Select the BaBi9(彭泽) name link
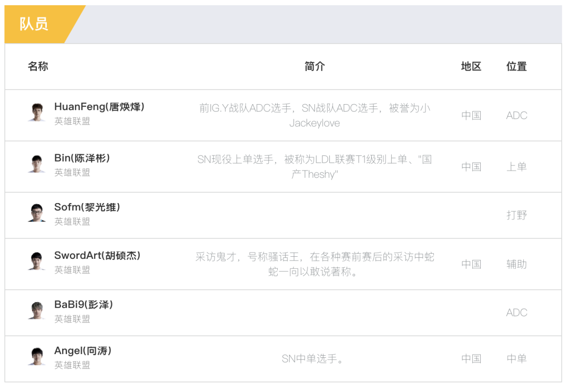This screenshot has width=568, height=392. [84, 305]
